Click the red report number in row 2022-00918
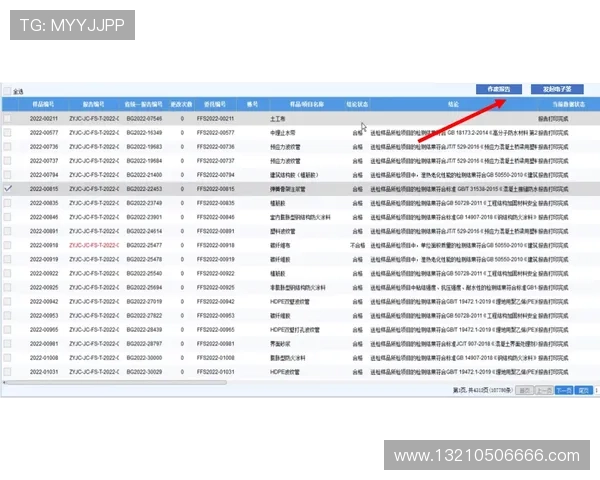This screenshot has width=600, height=480. click(x=94, y=245)
